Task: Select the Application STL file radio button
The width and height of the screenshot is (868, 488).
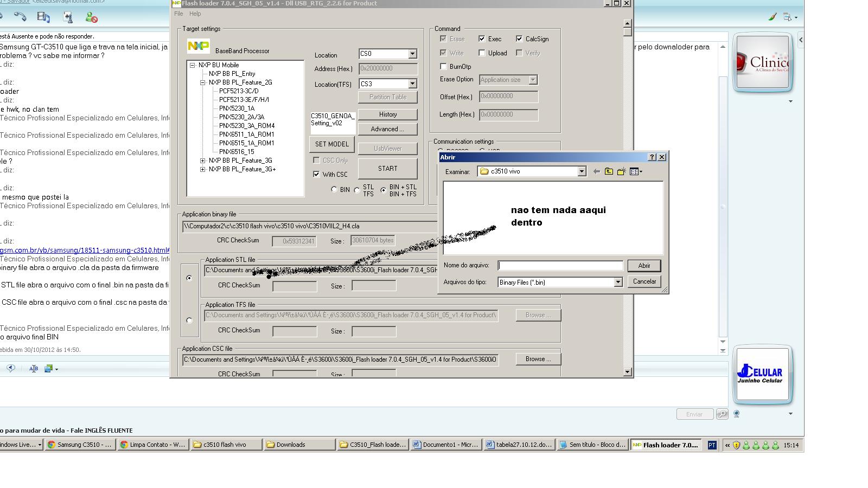Action: [x=189, y=278]
